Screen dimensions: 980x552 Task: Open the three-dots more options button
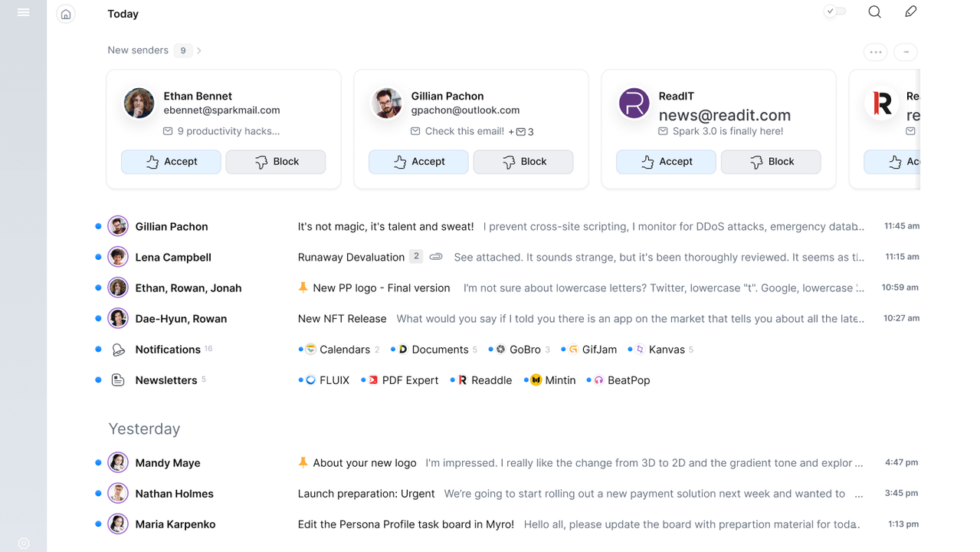tap(875, 52)
